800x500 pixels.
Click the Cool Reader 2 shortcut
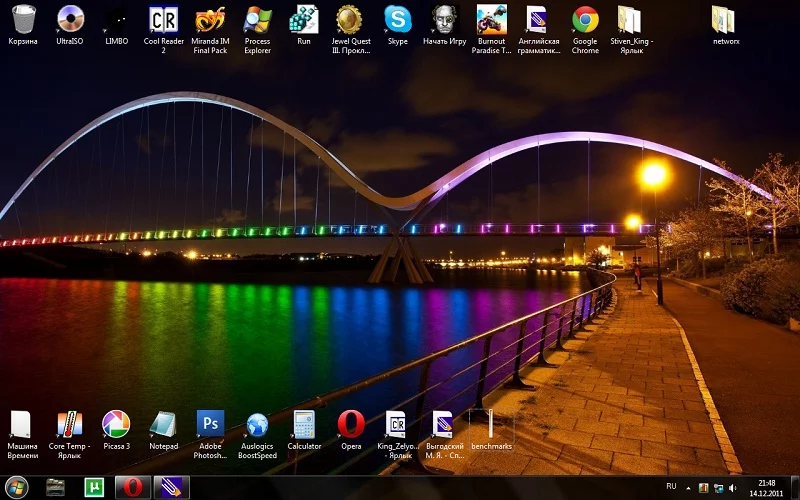[x=163, y=20]
